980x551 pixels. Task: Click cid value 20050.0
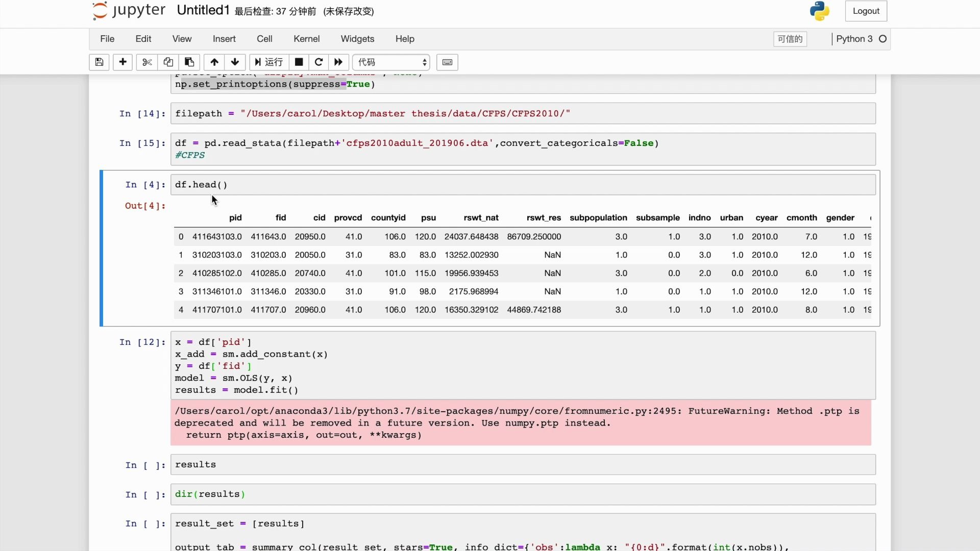pos(310,255)
